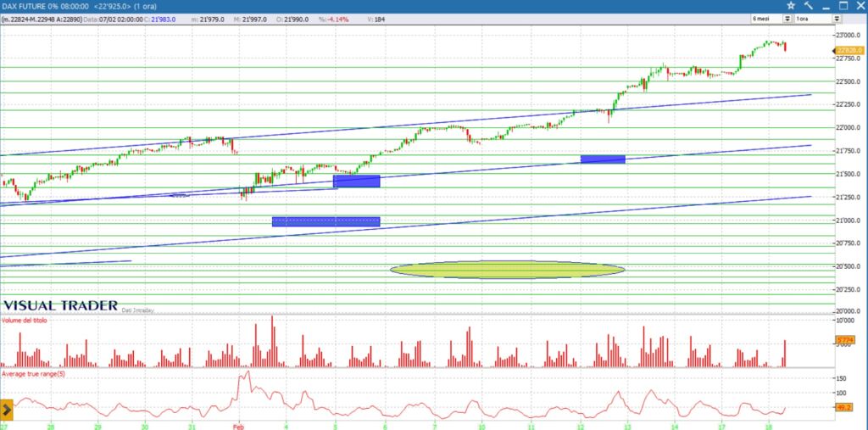Maximize the DAX FUTURE chart window
This screenshot has height=430, width=868.
pos(843,6)
